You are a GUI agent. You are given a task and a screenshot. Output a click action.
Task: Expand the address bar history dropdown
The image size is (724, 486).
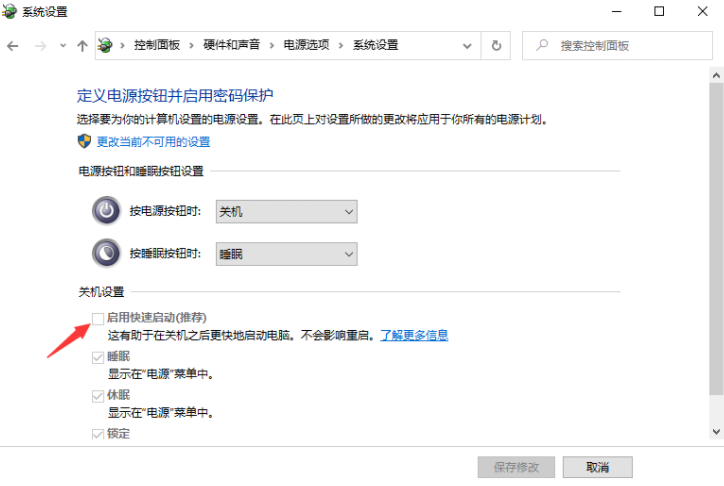467,45
